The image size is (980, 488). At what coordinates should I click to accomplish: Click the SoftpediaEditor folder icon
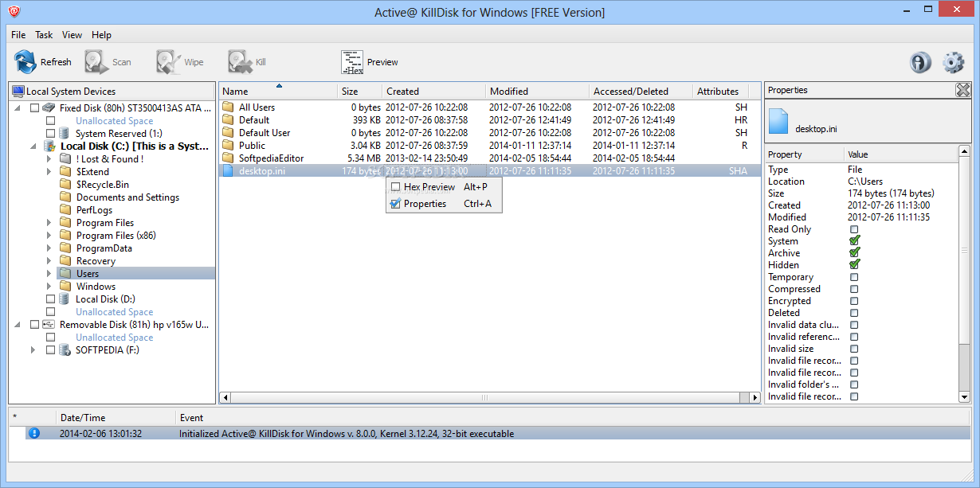click(228, 158)
